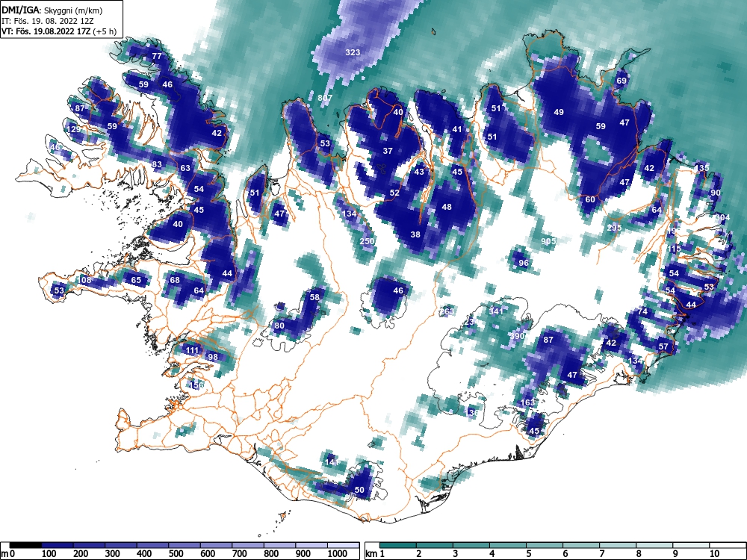Click the 295 visibility value

point(615,228)
